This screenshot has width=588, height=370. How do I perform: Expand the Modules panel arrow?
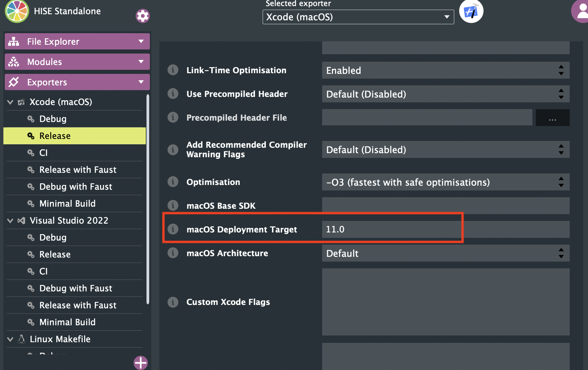(141, 62)
